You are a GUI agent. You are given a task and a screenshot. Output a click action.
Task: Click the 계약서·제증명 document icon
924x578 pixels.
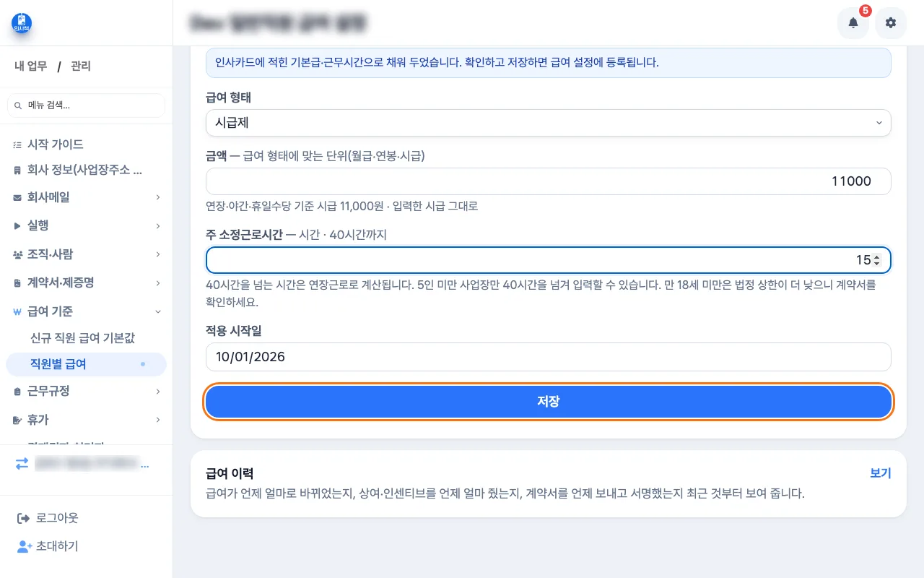(x=17, y=282)
